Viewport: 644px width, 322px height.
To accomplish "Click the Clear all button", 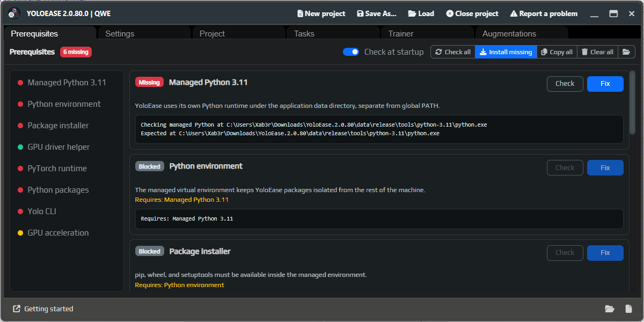I will [x=598, y=52].
